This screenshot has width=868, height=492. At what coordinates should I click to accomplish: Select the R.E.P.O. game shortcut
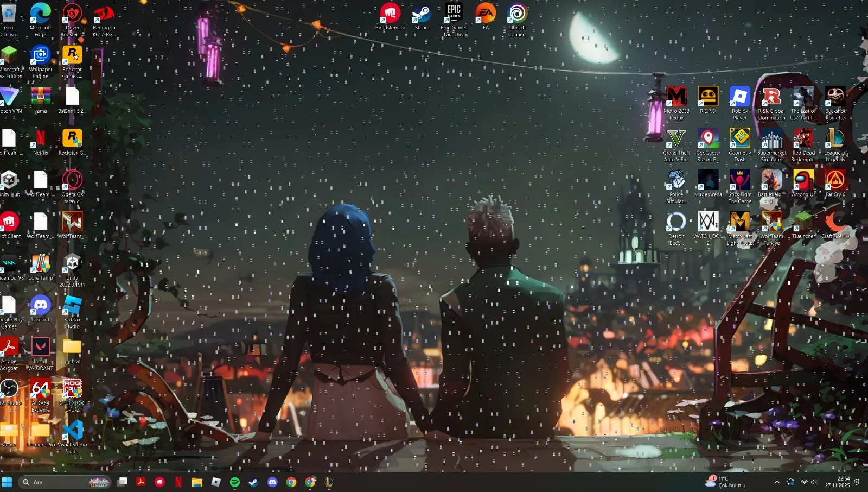coord(708,100)
